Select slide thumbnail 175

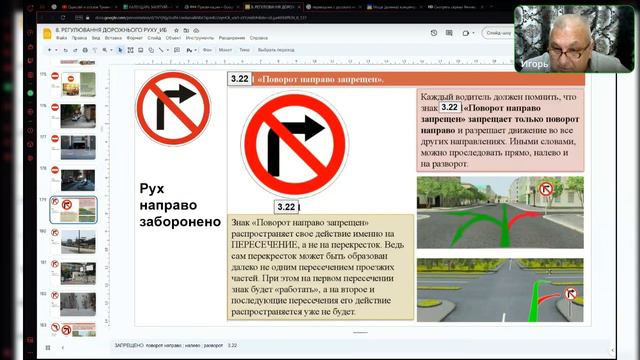pyautogui.click(x=78, y=84)
